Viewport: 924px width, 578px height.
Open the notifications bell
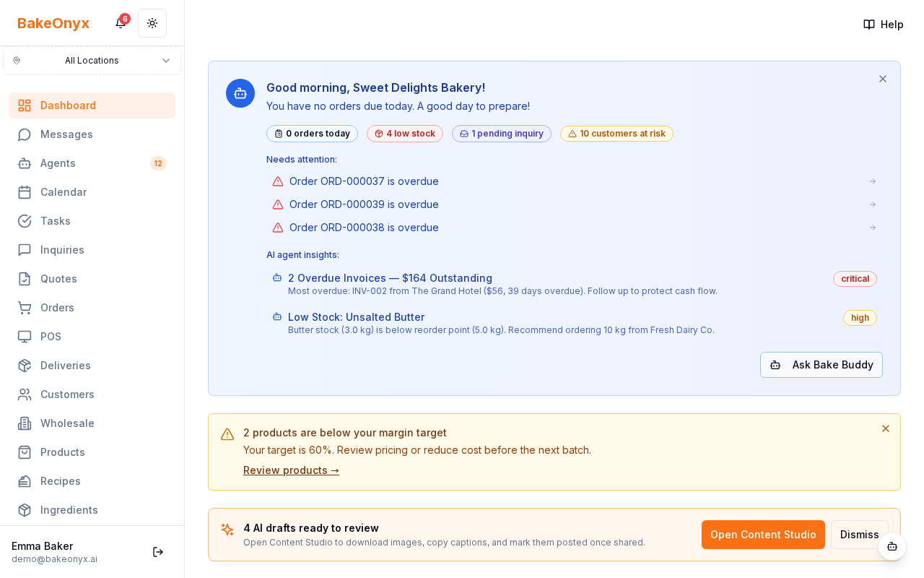[121, 23]
